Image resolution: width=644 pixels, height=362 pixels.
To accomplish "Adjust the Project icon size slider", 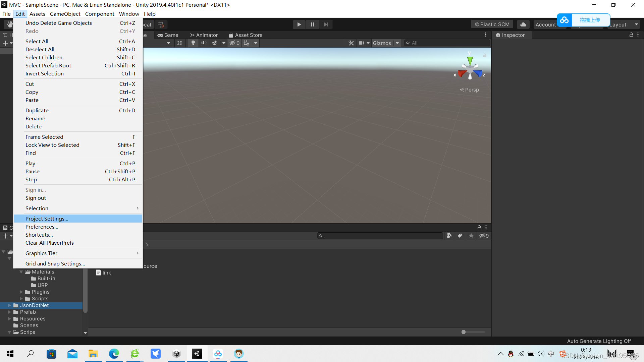I will coord(464,332).
